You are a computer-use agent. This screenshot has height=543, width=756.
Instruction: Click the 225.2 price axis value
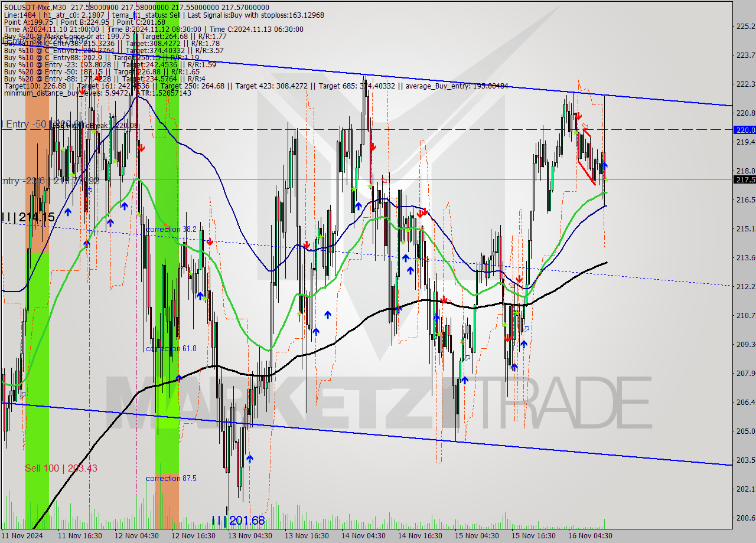tap(745, 26)
